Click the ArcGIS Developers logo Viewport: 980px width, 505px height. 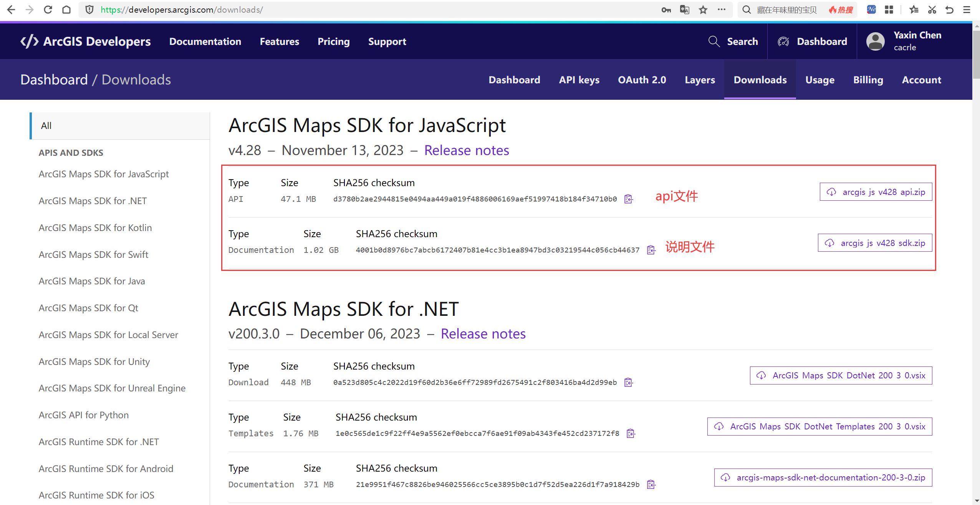click(x=85, y=41)
